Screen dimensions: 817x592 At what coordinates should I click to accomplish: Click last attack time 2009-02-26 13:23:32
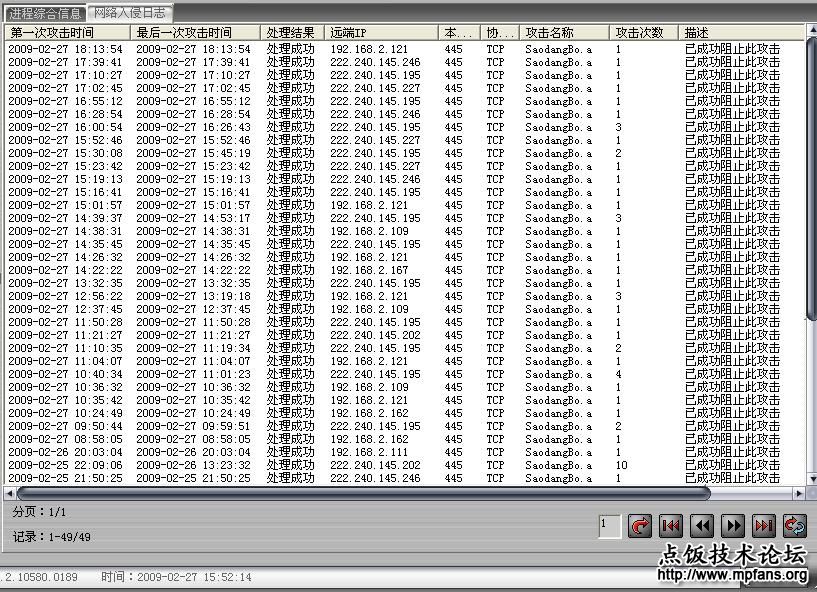pos(193,465)
